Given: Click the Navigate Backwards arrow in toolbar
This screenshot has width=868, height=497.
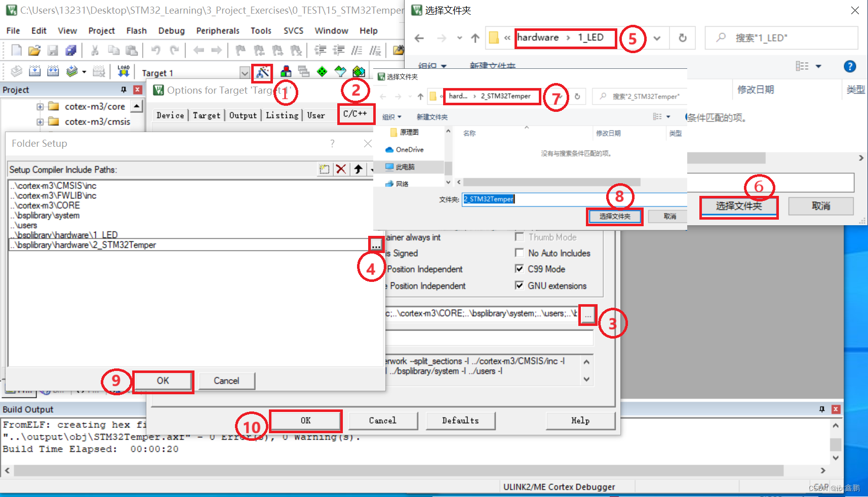Looking at the screenshot, I should 199,50.
